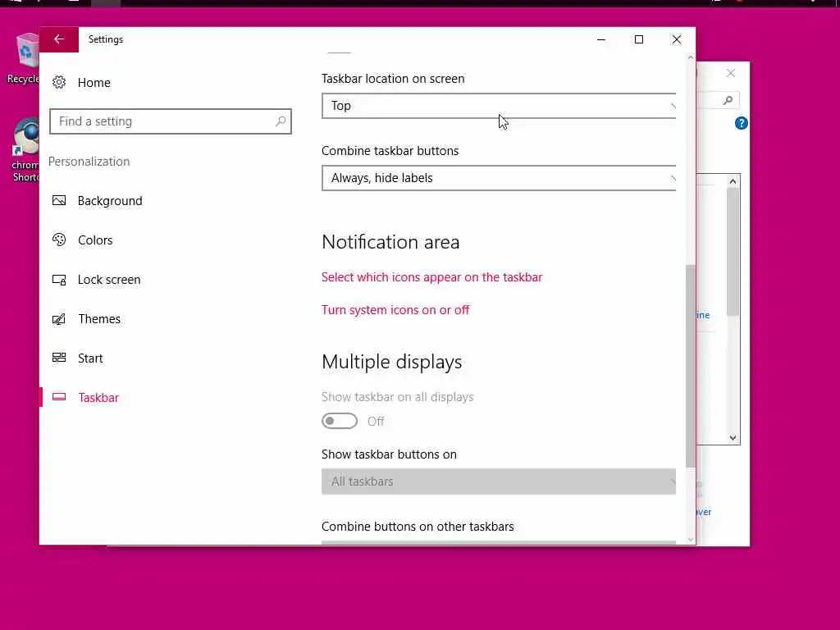Click the Personalization section label

coord(89,162)
